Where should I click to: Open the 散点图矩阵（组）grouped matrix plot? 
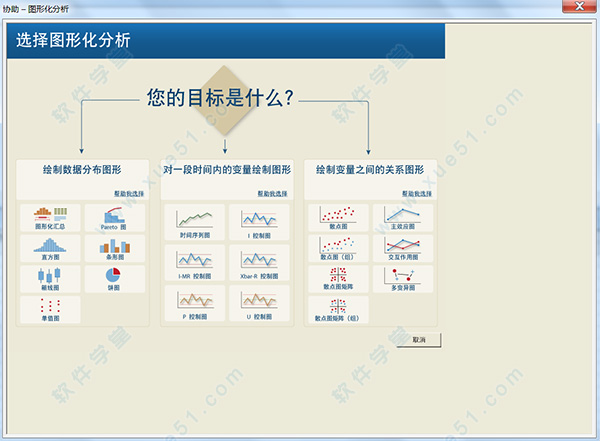[338, 309]
